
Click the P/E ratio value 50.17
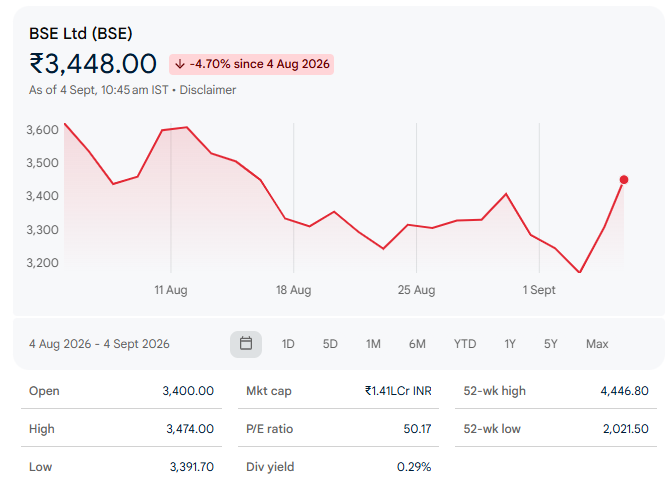pos(418,429)
